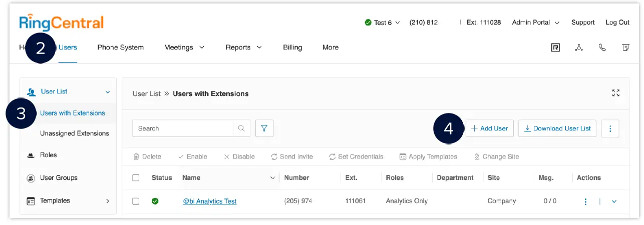Open the more options menu beside Download User List
Viewport: 644px width, 225px height.
tap(610, 128)
